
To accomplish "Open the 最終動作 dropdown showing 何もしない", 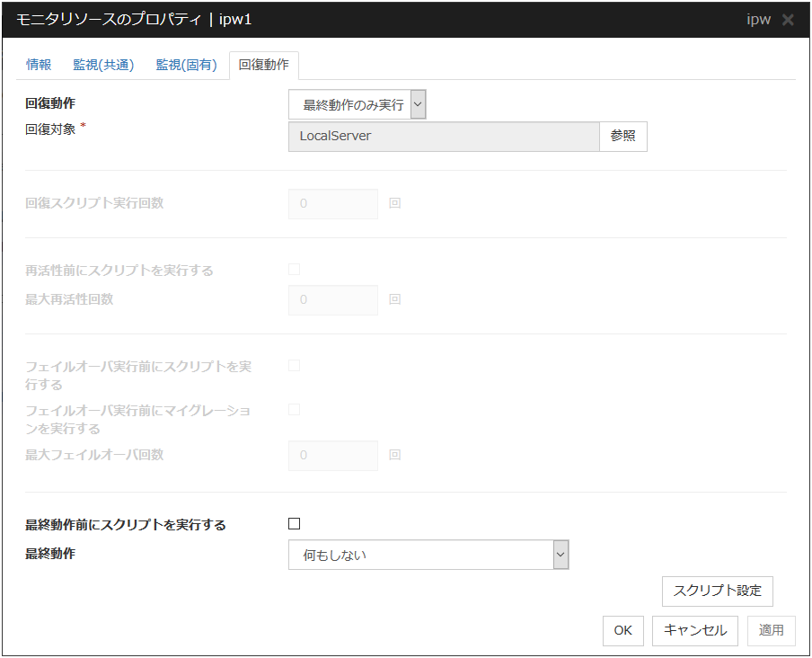I will 428,555.
